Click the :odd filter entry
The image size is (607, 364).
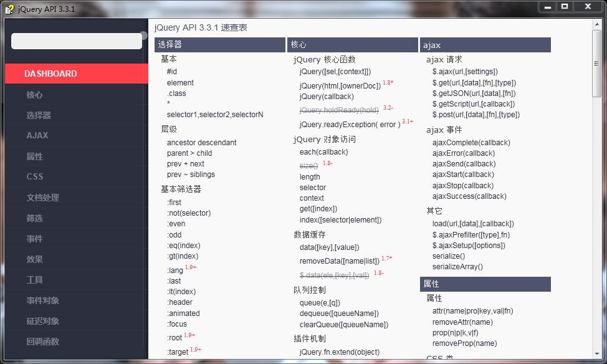tap(174, 234)
